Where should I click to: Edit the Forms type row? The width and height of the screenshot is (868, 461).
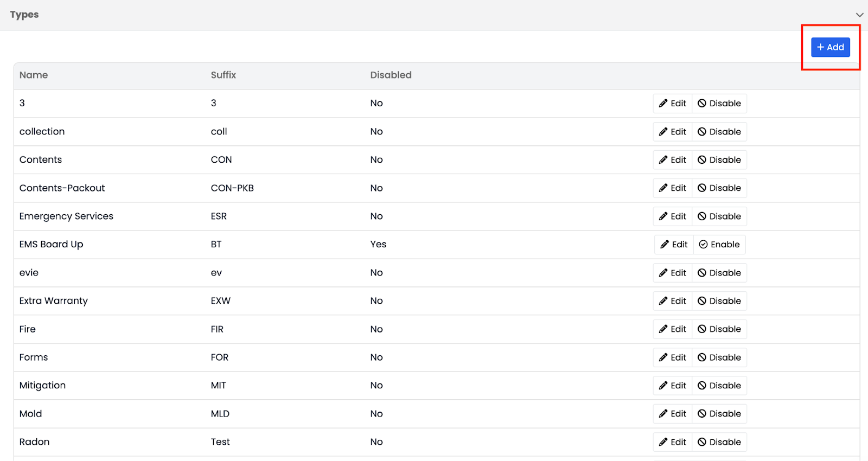(x=673, y=357)
